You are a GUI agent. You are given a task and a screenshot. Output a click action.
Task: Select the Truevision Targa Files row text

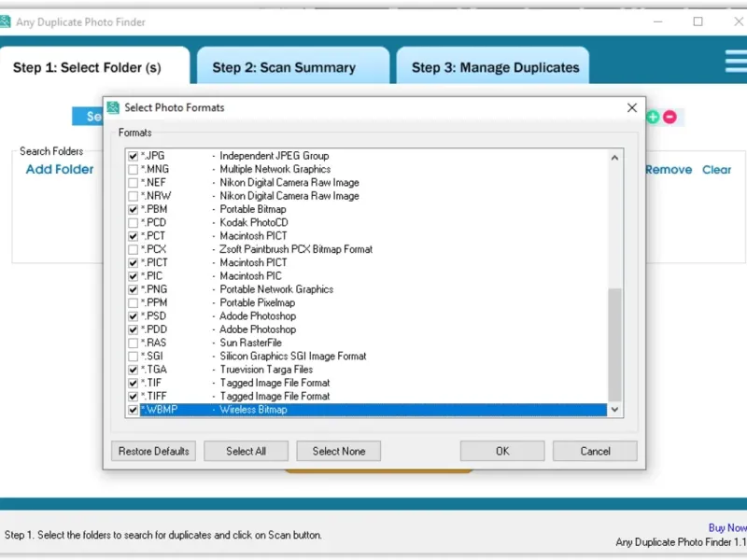coord(266,370)
